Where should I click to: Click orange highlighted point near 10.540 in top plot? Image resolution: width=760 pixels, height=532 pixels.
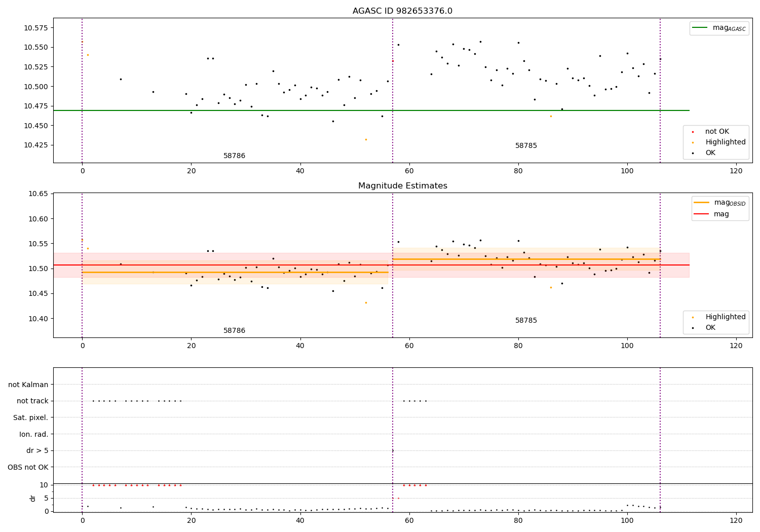point(88,55)
